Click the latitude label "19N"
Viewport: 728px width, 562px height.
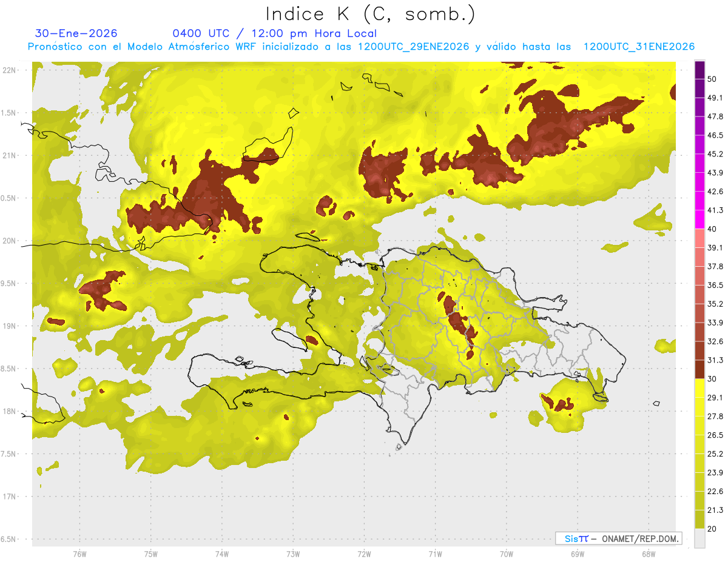10,326
